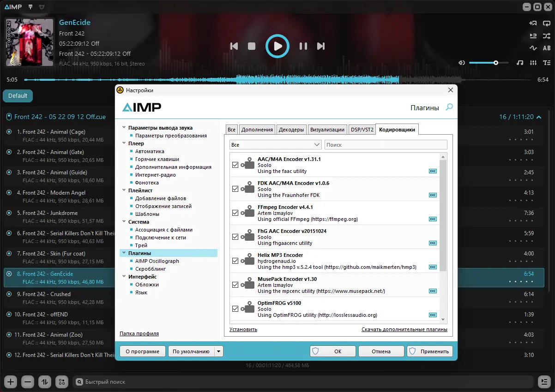Image resolution: width=555 pixels, height=392 pixels.
Task: Turn on shuffle playback
Action: [547, 36]
